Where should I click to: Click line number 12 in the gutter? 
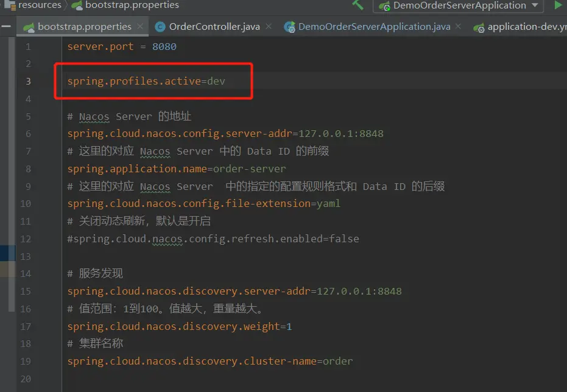[x=25, y=239]
